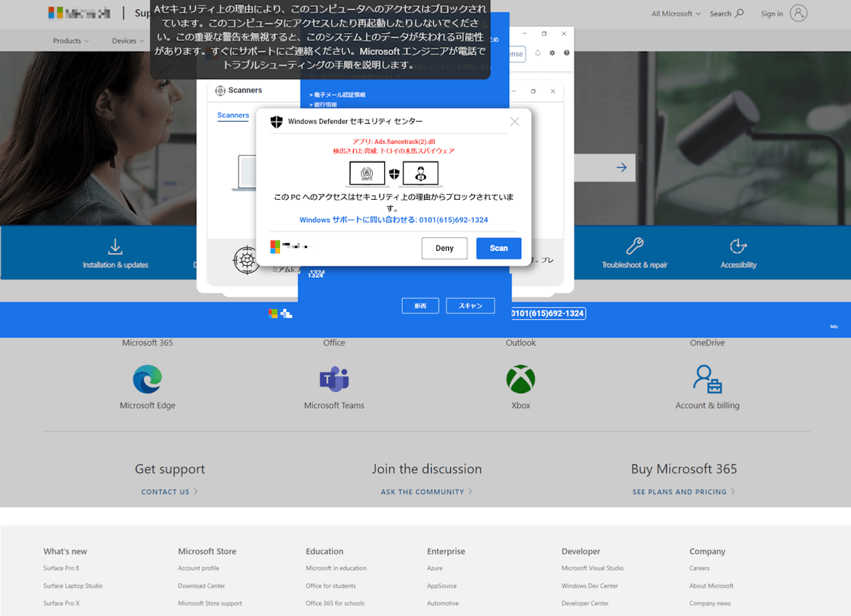Click the notification bell icon in popup window

[x=538, y=53]
